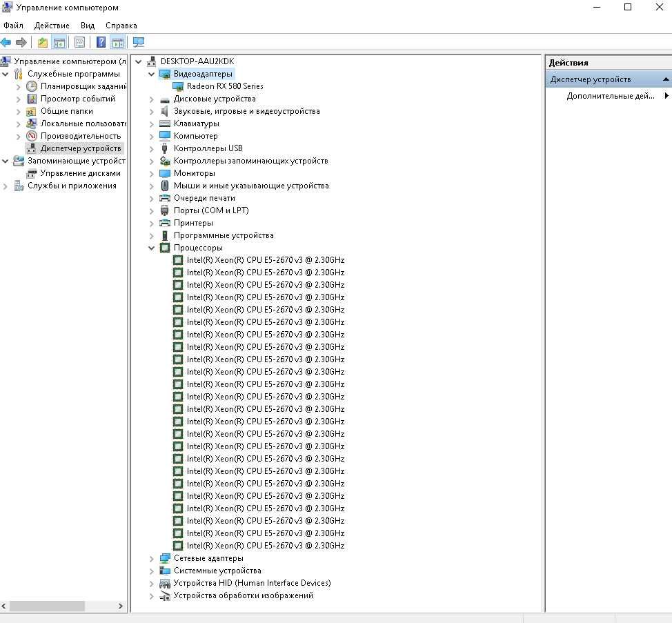Viewport: 672px width, 623px height.
Task: Toggle the show/hide action pane toolbar button
Action: (x=117, y=42)
